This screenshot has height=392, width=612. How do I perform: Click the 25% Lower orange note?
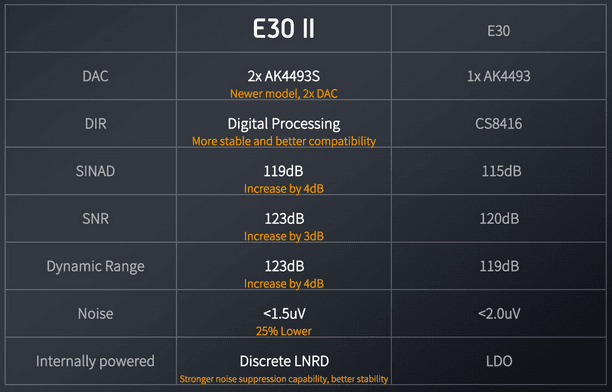click(284, 331)
